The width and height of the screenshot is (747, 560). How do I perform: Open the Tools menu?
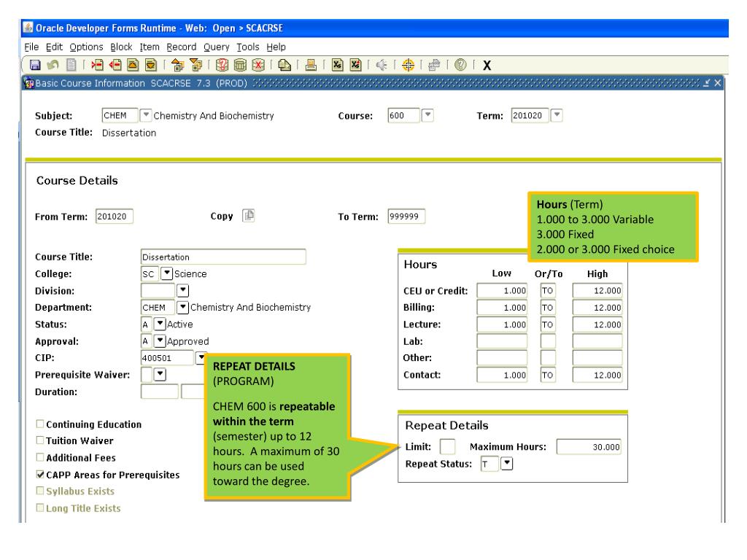248,47
